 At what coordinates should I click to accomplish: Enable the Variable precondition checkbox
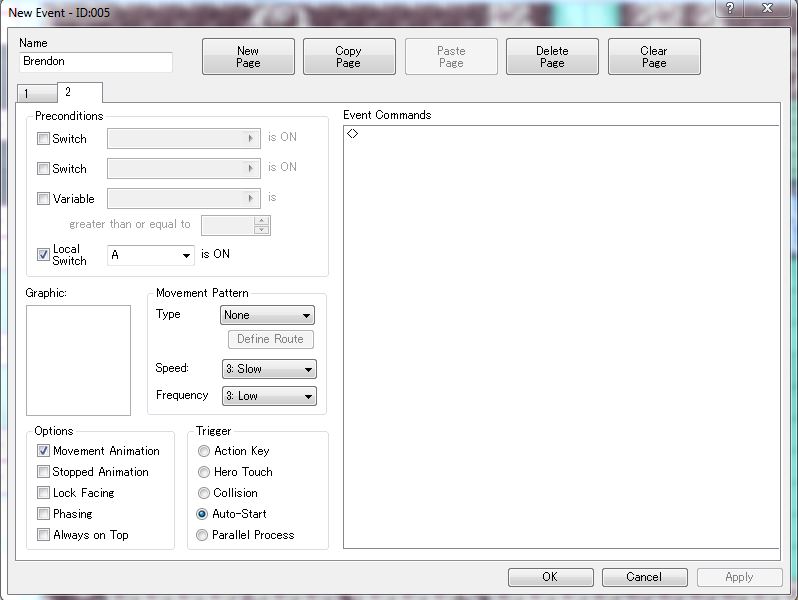[x=43, y=199]
